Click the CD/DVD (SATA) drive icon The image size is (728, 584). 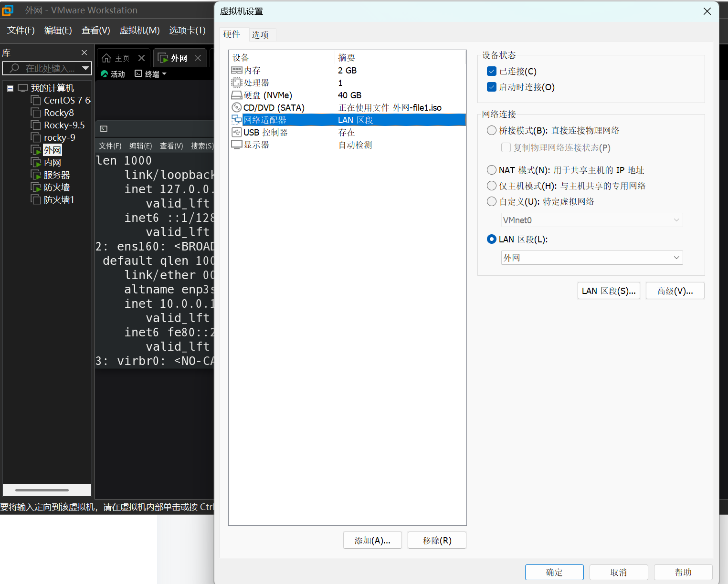pos(237,107)
